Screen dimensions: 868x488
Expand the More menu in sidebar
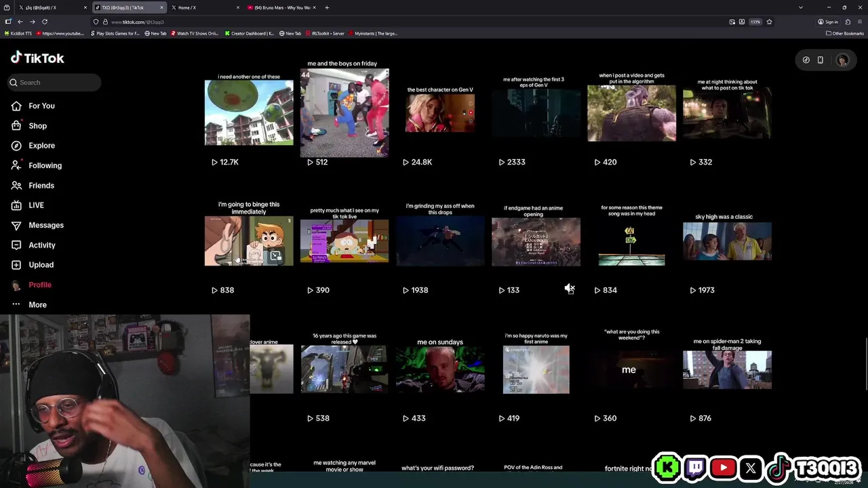pos(37,304)
